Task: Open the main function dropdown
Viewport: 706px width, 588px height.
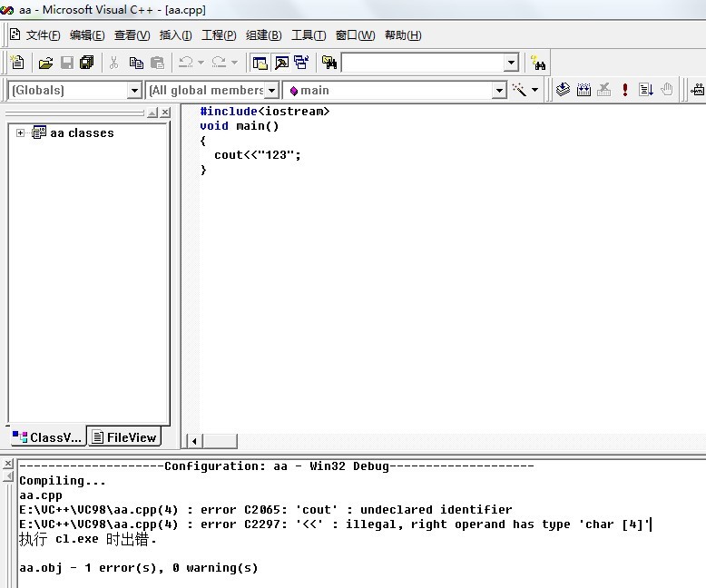Action: pos(499,90)
